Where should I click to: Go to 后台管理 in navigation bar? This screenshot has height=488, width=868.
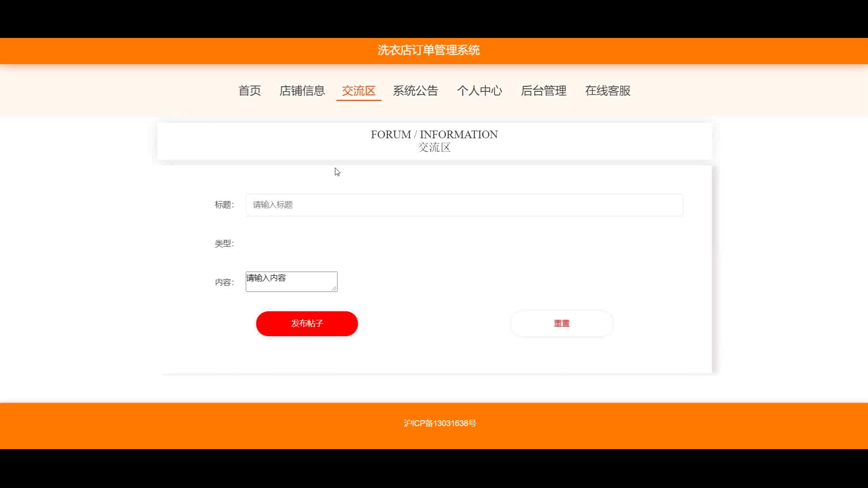[x=544, y=91]
